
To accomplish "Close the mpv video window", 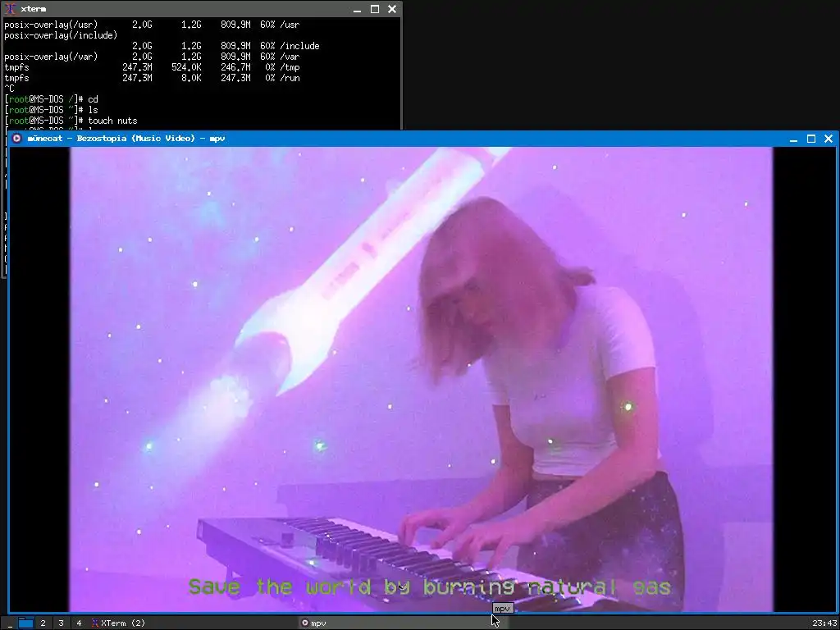I will (x=829, y=139).
